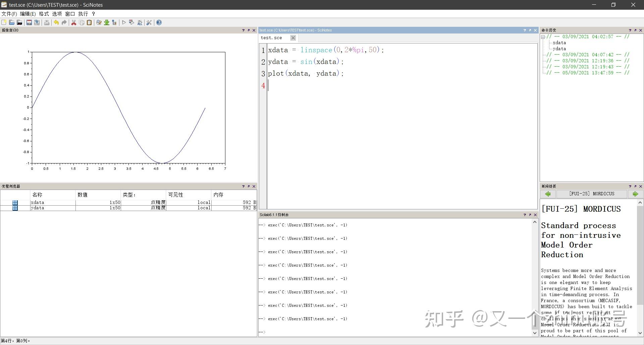This screenshot has width=644, height=345.
Task: Sort variables by 名称 column header
Action: pyautogui.click(x=53, y=195)
